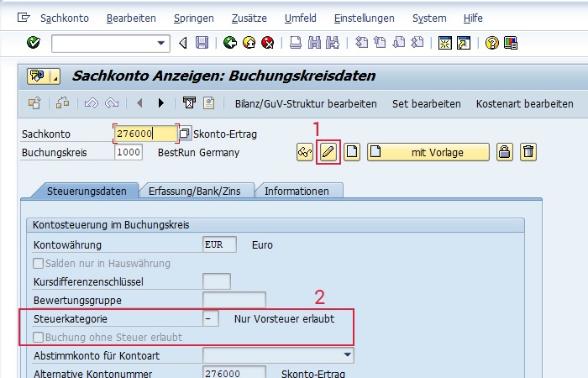Open the Umfeld menu

tap(301, 18)
